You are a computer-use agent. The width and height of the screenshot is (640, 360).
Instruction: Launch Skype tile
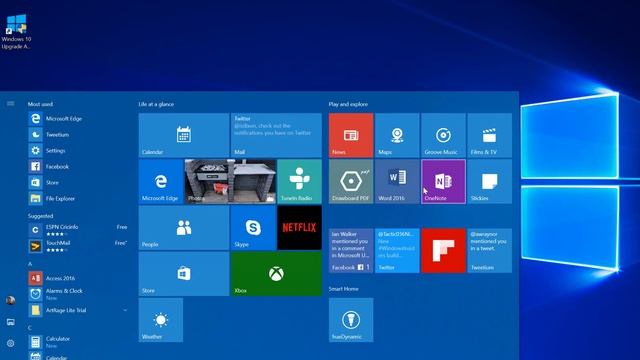(x=253, y=227)
